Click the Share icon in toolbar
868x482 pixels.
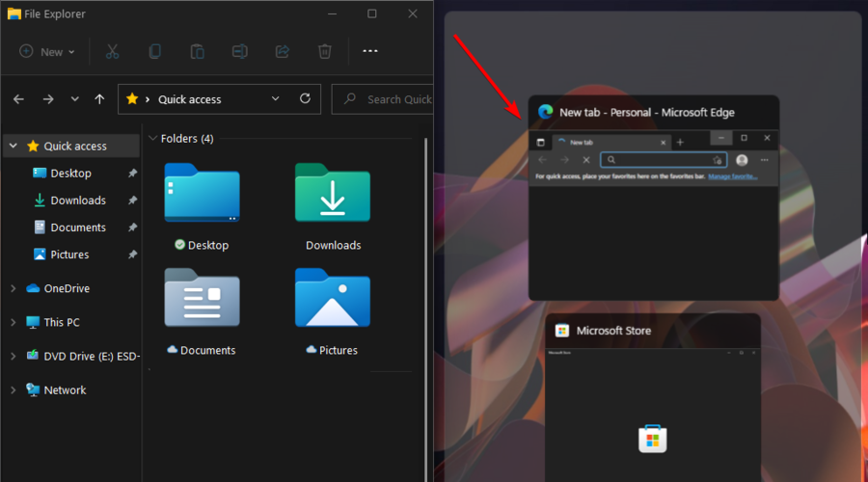pyautogui.click(x=283, y=51)
